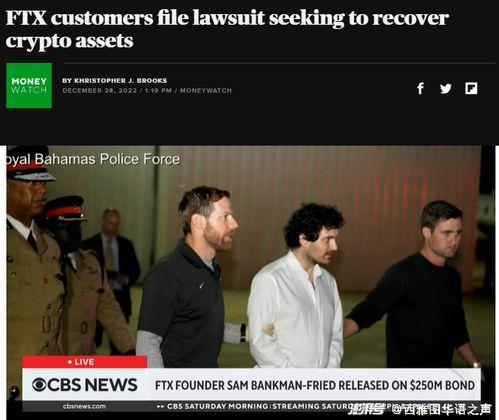Click the 1:19 PM timestamp
The width and height of the screenshot is (499, 420).
(x=158, y=91)
